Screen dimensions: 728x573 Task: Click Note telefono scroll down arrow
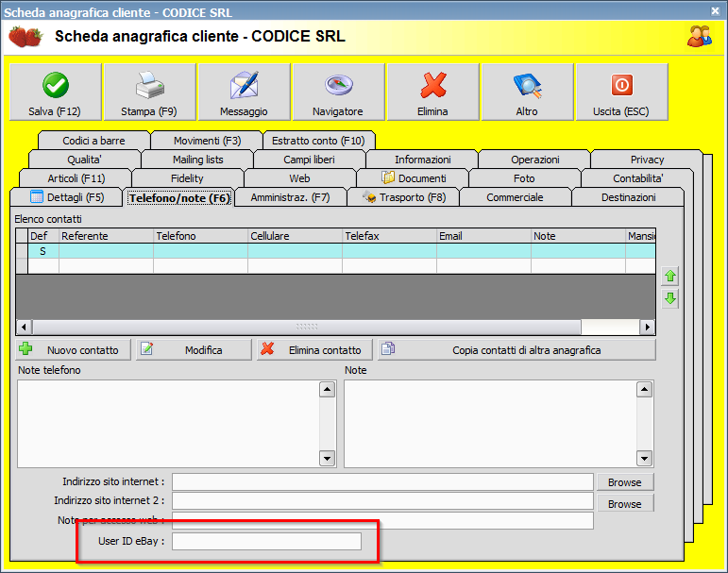point(328,459)
